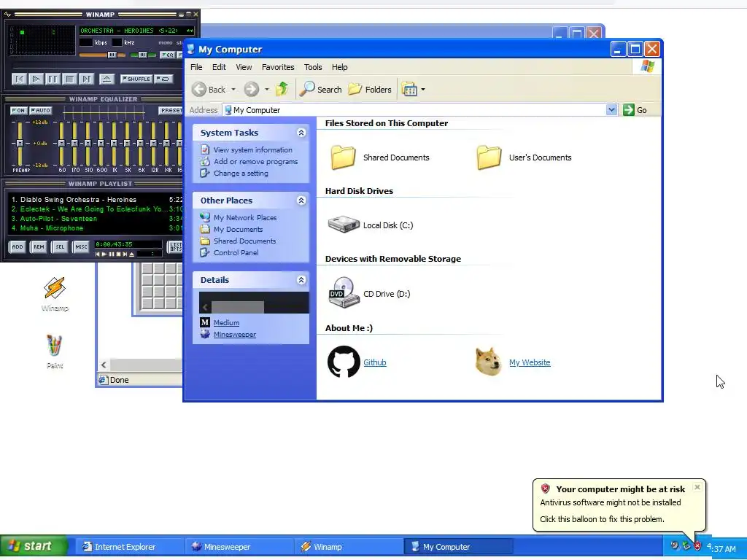Close antivirus warning balloon
The image size is (747, 560).
click(697, 487)
